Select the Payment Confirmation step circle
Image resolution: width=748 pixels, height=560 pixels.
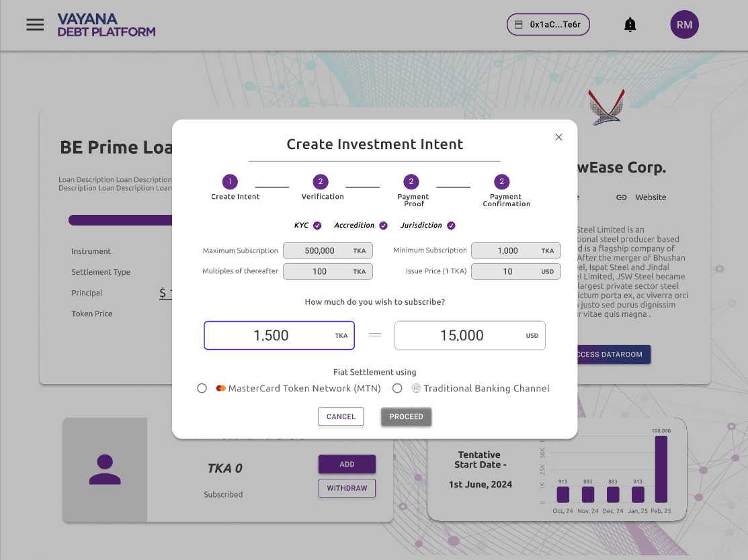[x=501, y=181]
